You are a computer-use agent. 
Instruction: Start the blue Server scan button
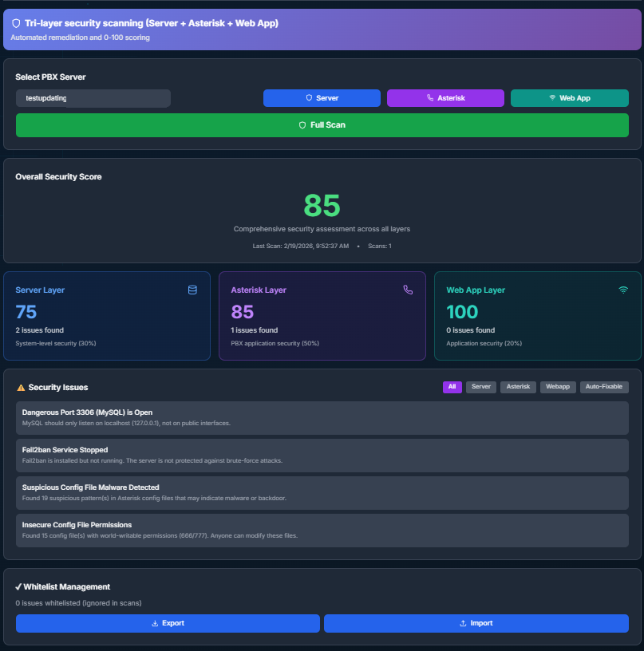tap(322, 98)
